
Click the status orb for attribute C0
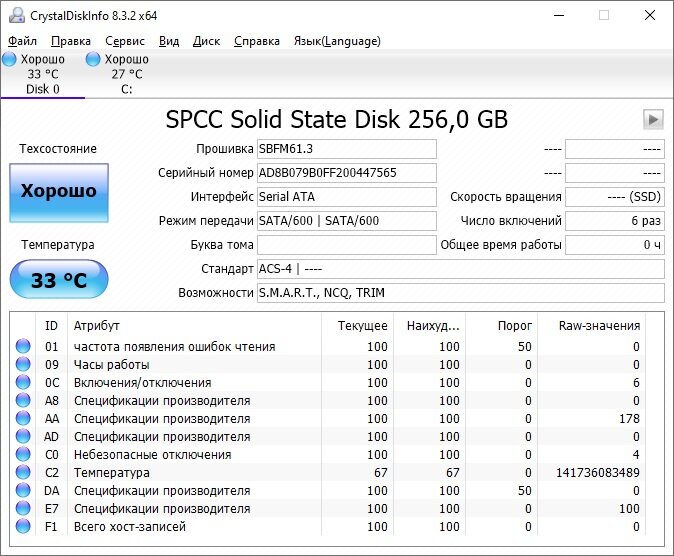coord(23,455)
